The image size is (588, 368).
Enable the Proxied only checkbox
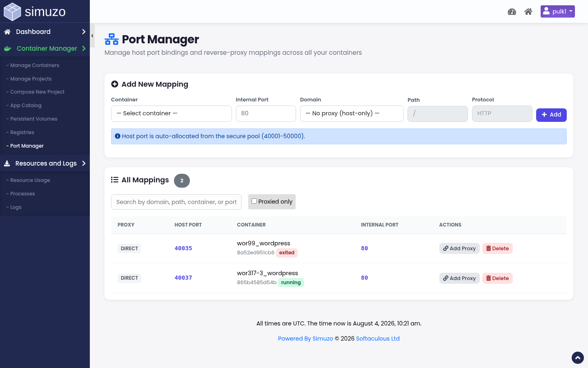click(254, 201)
